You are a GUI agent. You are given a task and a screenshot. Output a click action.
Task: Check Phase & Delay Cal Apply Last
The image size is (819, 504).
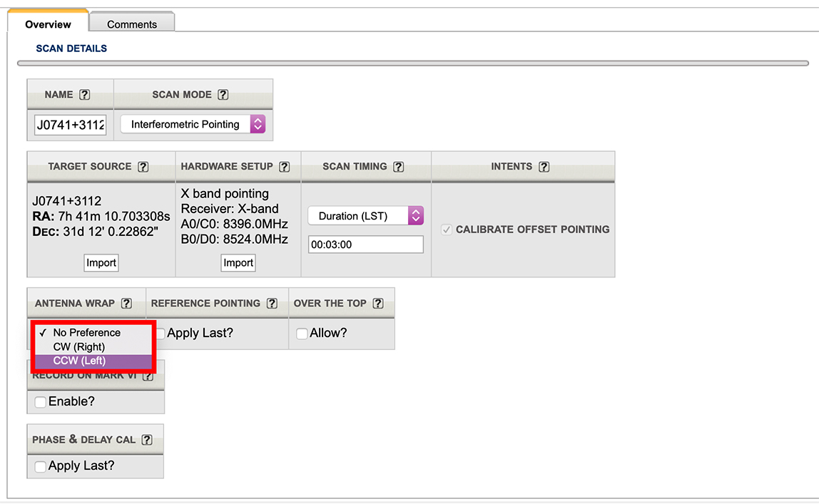coord(41,466)
